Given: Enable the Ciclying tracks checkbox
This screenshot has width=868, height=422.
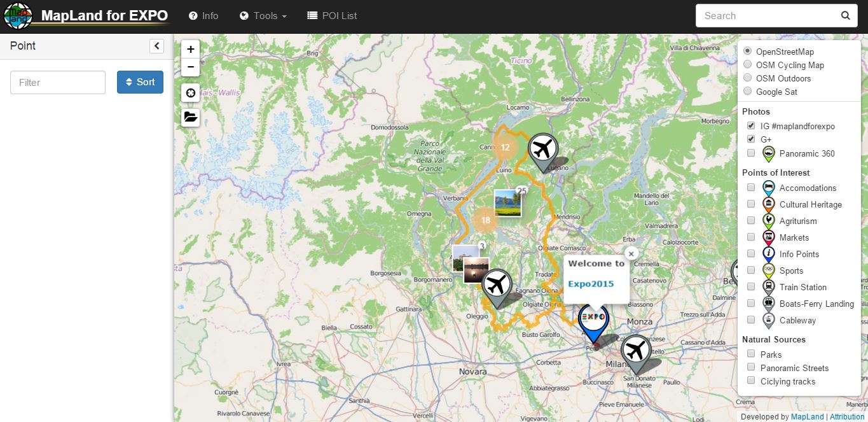Looking at the screenshot, I should [x=751, y=381].
